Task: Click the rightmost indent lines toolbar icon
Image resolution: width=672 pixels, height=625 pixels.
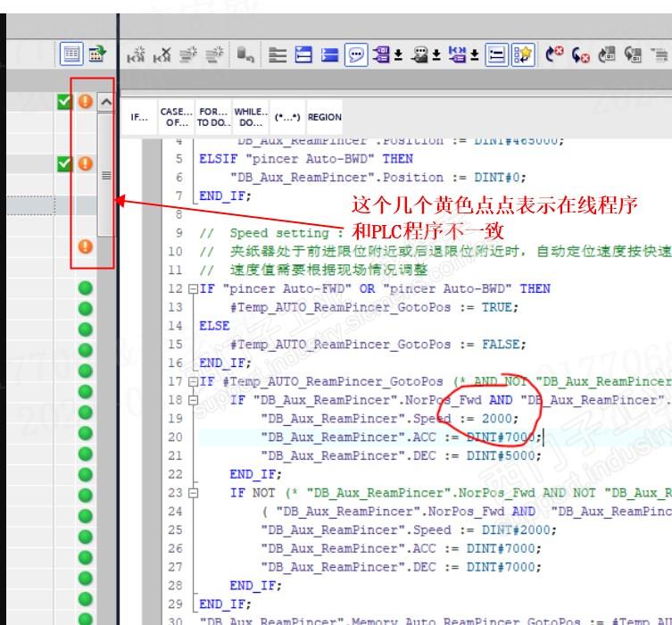Action: pyautogui.click(x=660, y=54)
